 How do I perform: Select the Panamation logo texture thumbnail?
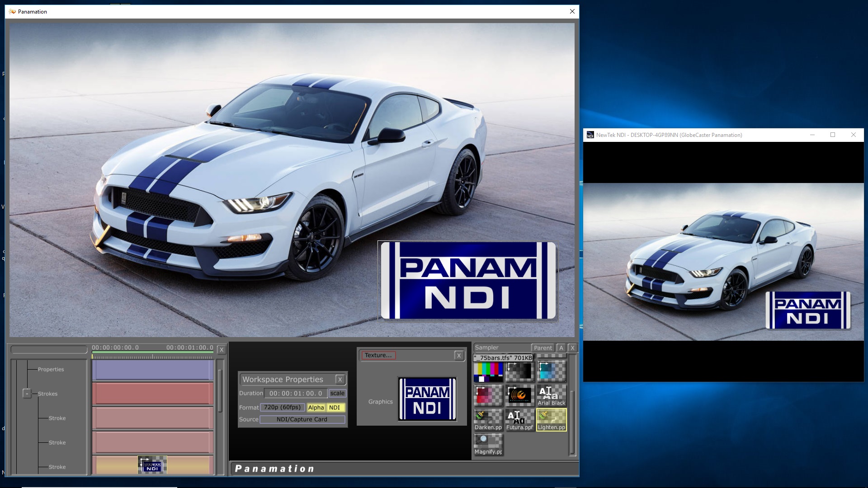coord(519,395)
